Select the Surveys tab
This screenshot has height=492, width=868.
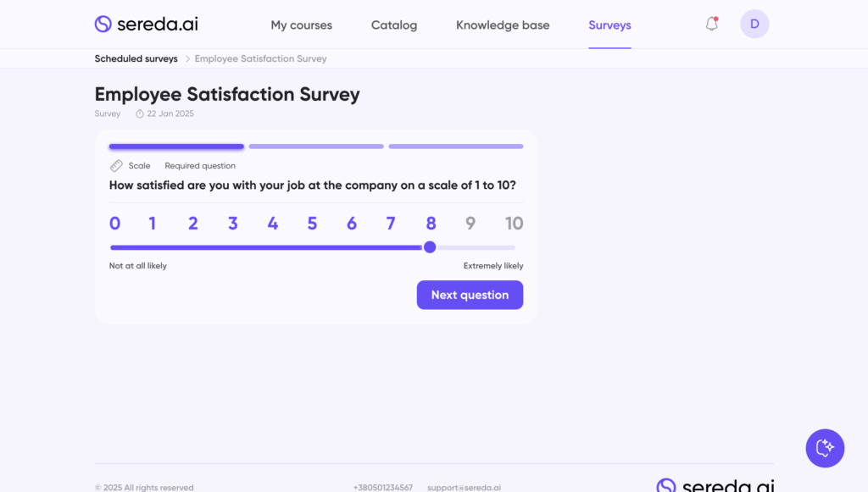(x=609, y=25)
